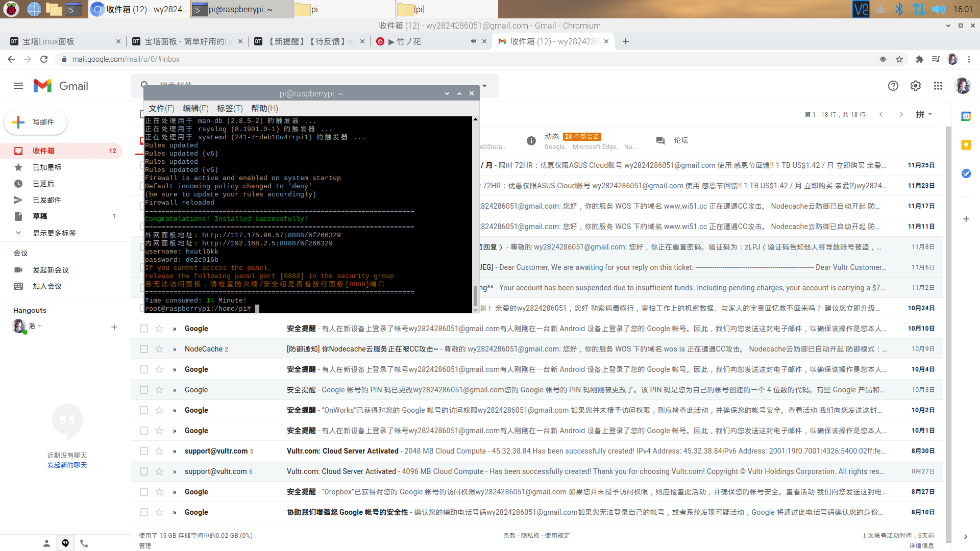
Task: Expand 显示更多标签 in sidebar
Action: 54,233
